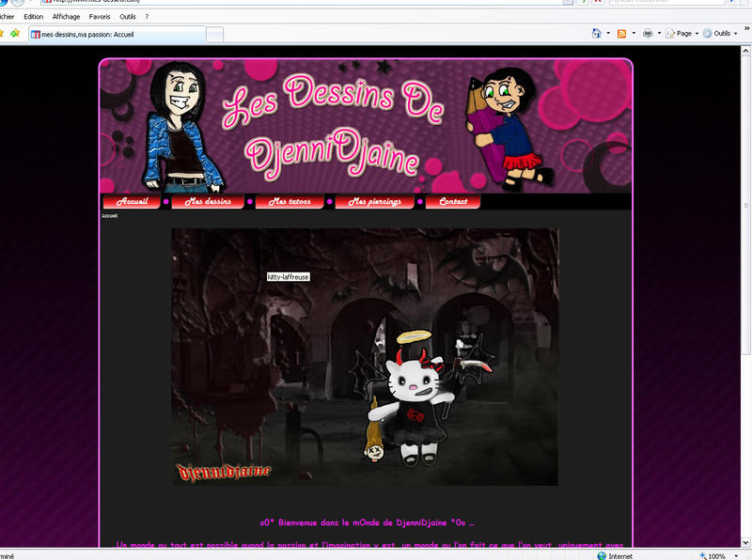
Task: Open a new blank tab
Action: click(x=215, y=34)
